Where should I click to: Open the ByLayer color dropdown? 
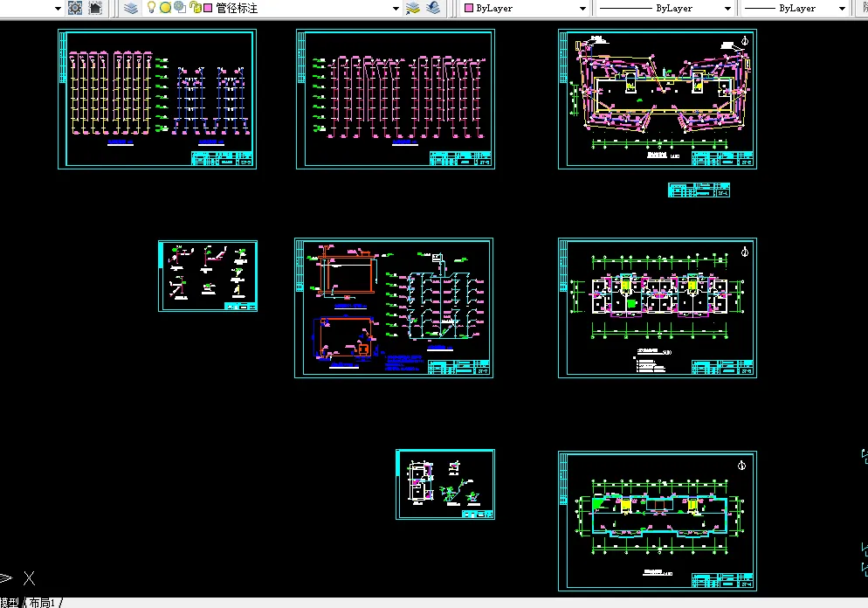pos(582,9)
